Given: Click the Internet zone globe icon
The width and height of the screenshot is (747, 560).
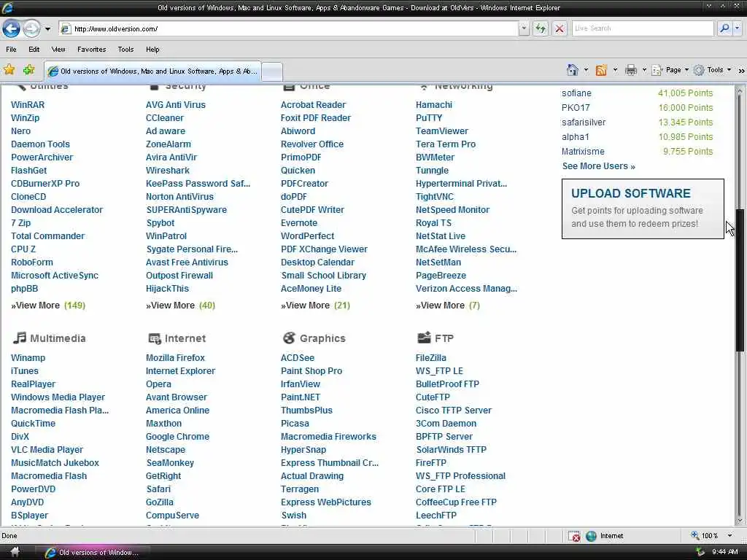Looking at the screenshot, I should click(x=591, y=536).
